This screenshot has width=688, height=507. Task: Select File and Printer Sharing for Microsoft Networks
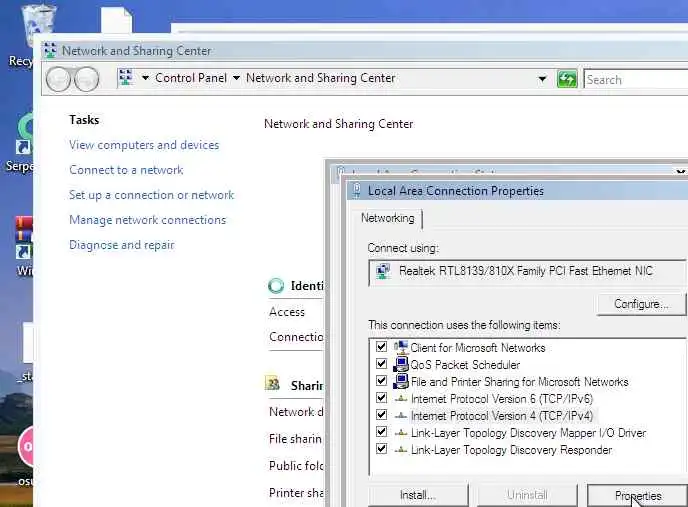tap(520, 381)
